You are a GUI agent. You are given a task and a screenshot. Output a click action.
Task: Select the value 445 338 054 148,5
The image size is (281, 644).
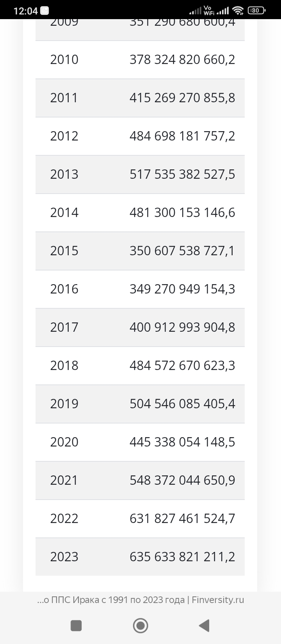[182, 442]
